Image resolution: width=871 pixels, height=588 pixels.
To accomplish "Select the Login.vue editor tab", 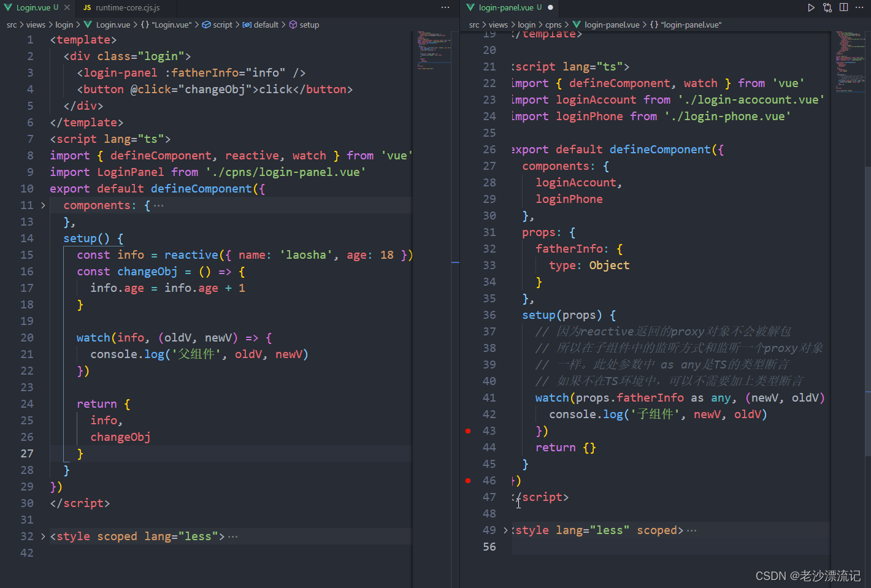I will 37,7.
